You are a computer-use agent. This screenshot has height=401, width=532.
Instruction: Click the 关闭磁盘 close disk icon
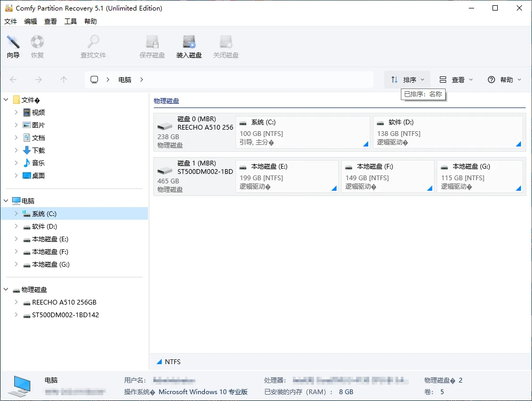tap(225, 46)
